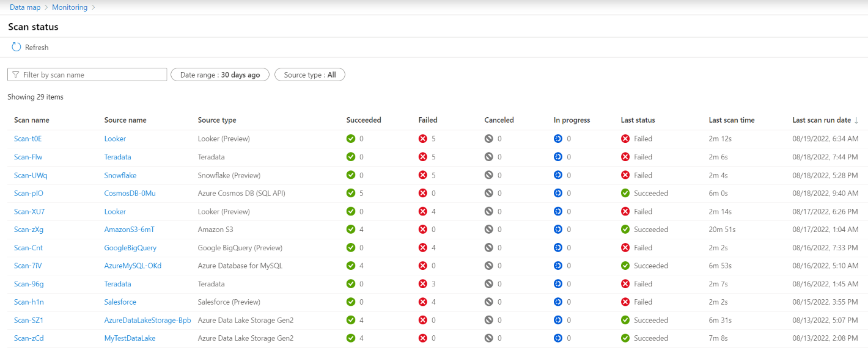Open the GoogleBigQuery source link
The height and width of the screenshot is (348, 868).
130,248
